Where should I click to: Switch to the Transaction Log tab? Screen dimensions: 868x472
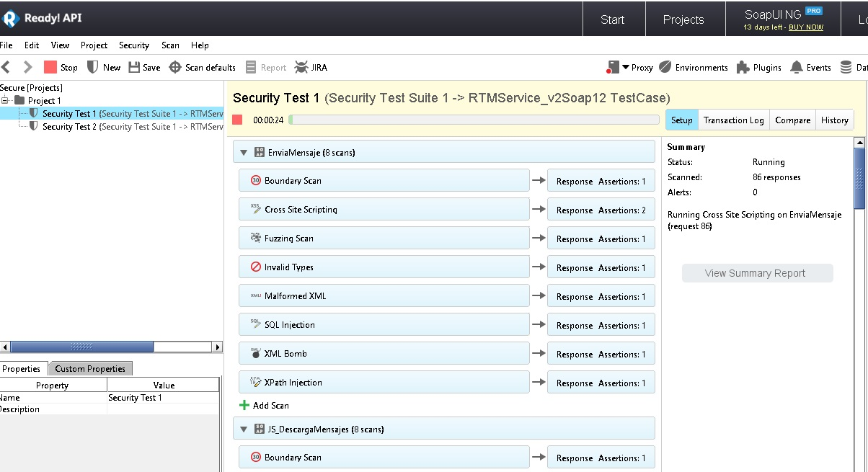point(733,120)
